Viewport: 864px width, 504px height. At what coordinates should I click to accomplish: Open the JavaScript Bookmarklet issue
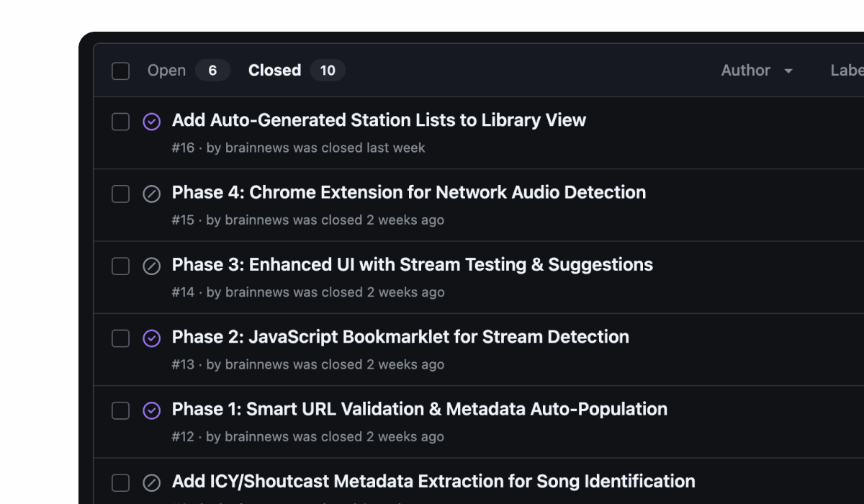400,336
